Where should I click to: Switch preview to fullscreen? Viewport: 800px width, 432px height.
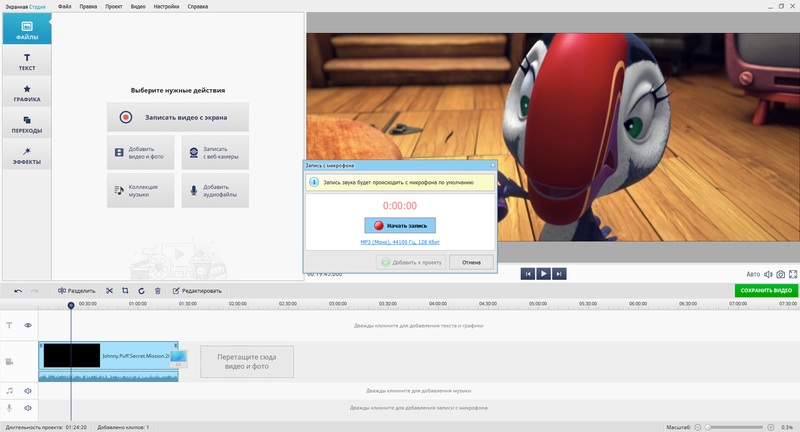[x=793, y=274]
